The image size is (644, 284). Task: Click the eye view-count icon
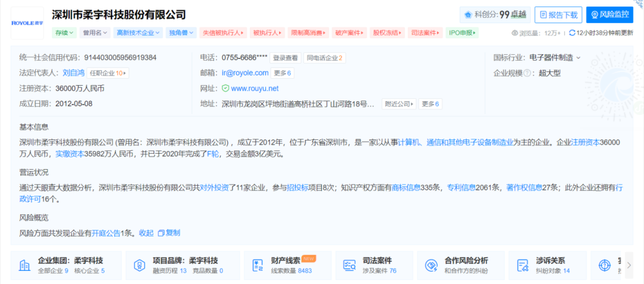[x=515, y=33]
